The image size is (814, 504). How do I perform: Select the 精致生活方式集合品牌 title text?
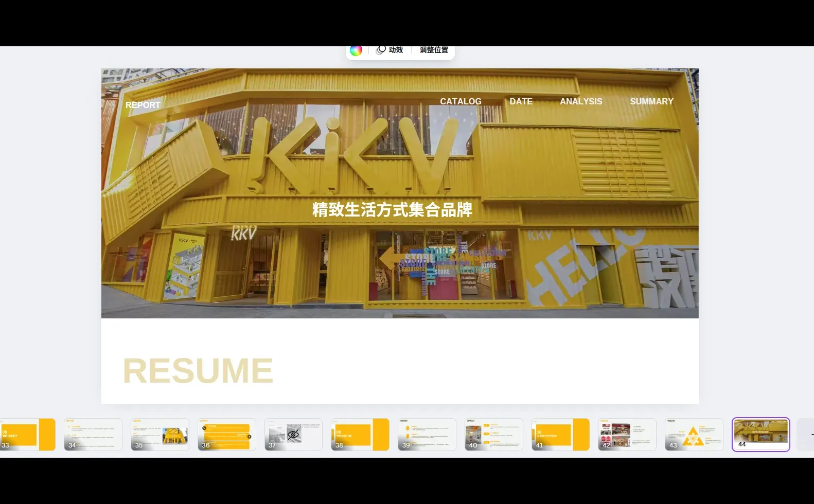click(x=392, y=209)
